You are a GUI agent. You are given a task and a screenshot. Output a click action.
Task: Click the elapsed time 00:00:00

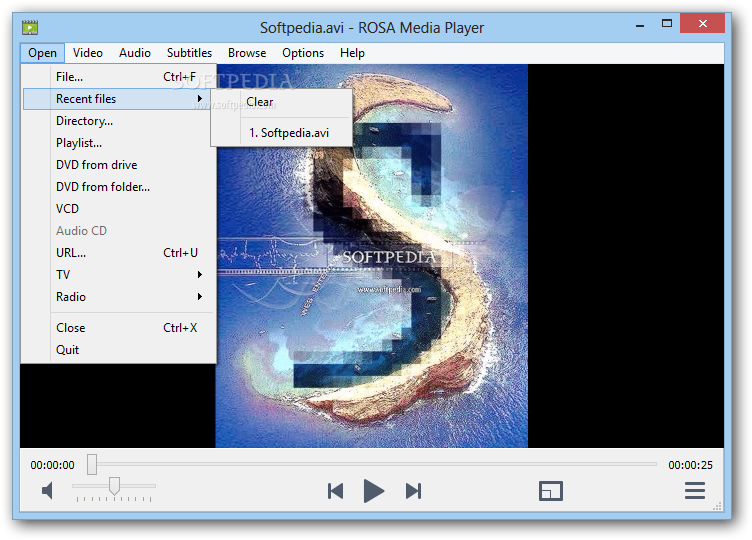click(53, 465)
